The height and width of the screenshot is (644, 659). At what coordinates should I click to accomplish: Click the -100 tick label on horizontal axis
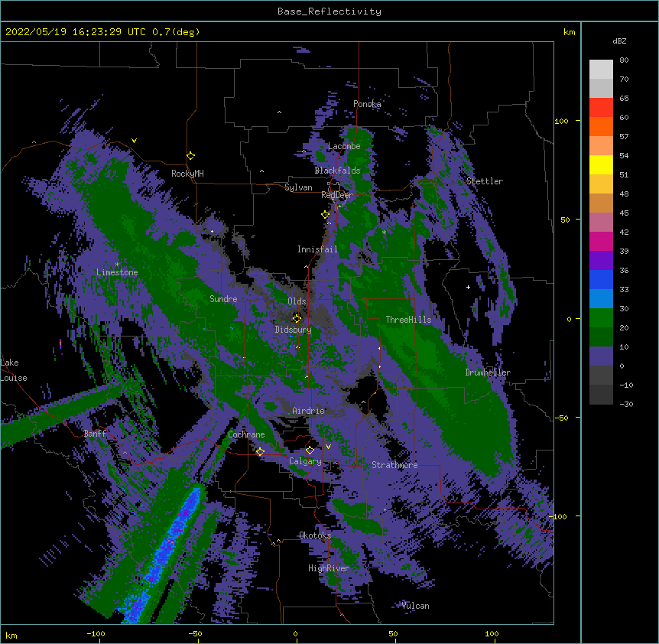pos(96,633)
